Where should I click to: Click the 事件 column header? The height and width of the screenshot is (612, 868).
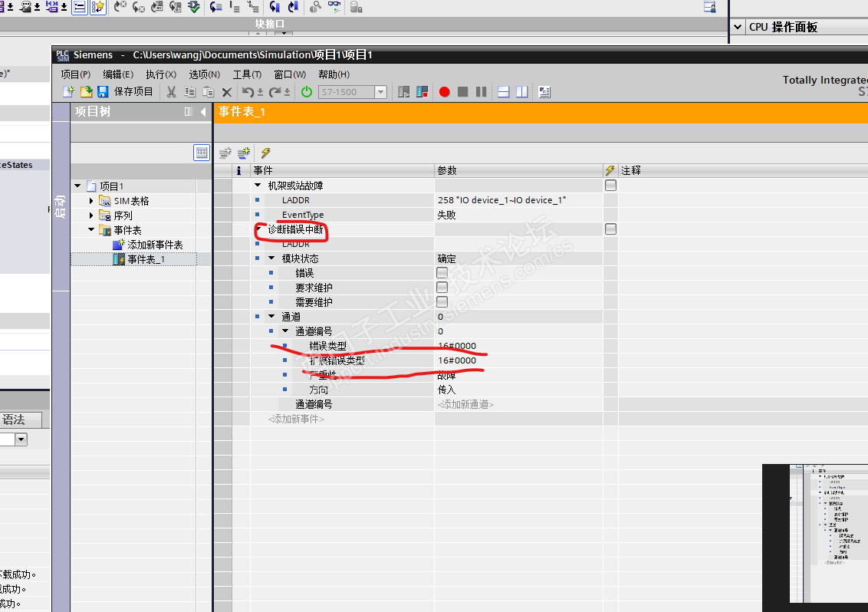(342, 170)
